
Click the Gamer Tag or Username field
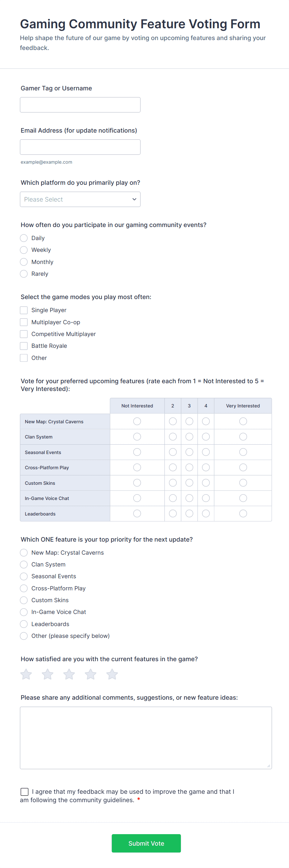(x=80, y=105)
